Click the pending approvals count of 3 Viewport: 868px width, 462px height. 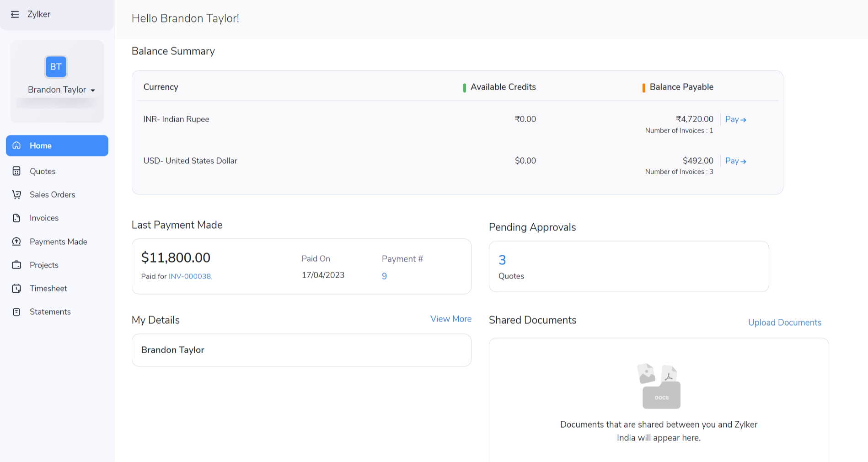[x=502, y=259]
